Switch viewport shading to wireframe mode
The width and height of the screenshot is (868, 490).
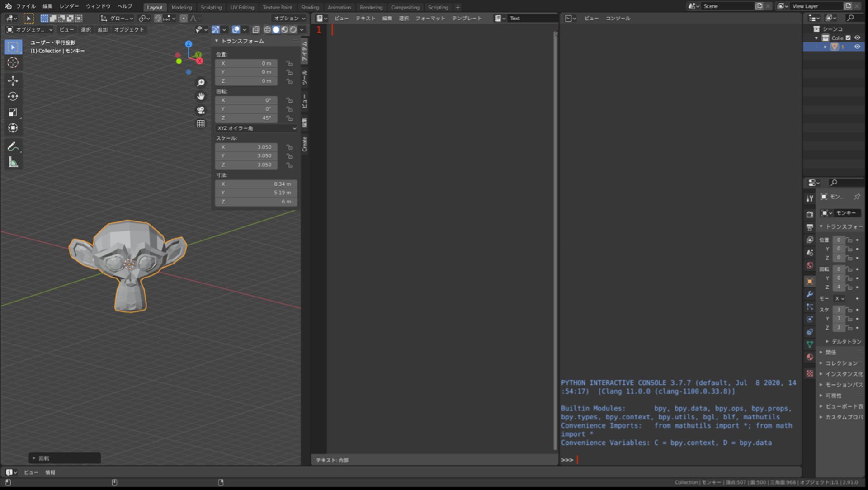tap(268, 29)
